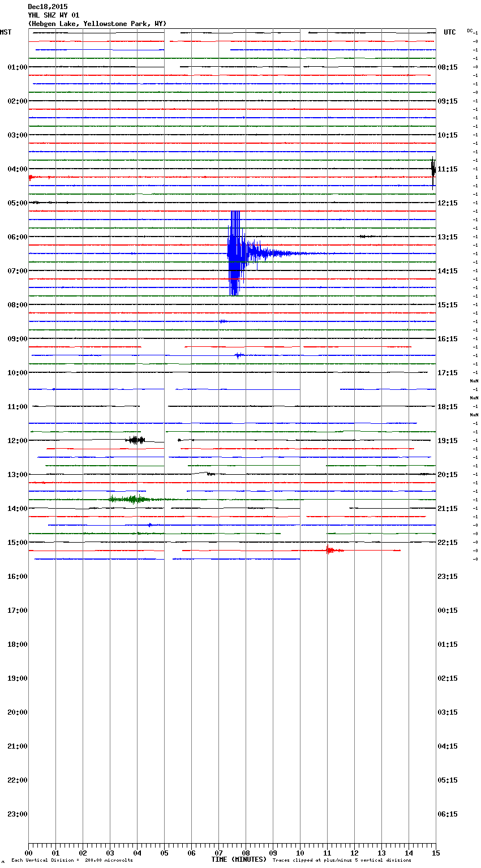Click minute tick label 08 on bottom axis
Viewport: 481px width, 868px height.
[x=246, y=853]
